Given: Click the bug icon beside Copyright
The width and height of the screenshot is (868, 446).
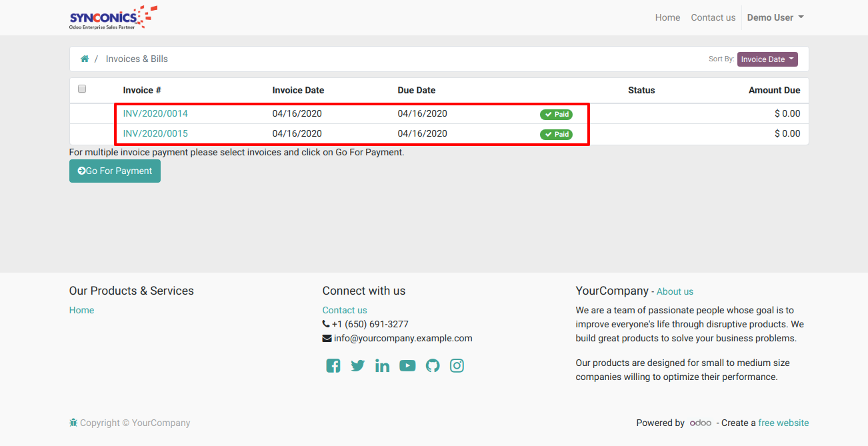Looking at the screenshot, I should coord(73,423).
